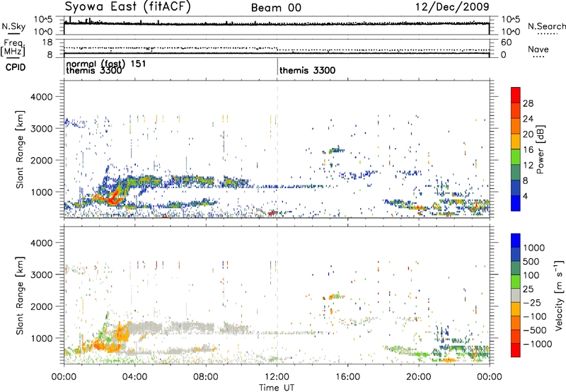
Task: Click the '16:00' time axis label
Action: click(347, 377)
